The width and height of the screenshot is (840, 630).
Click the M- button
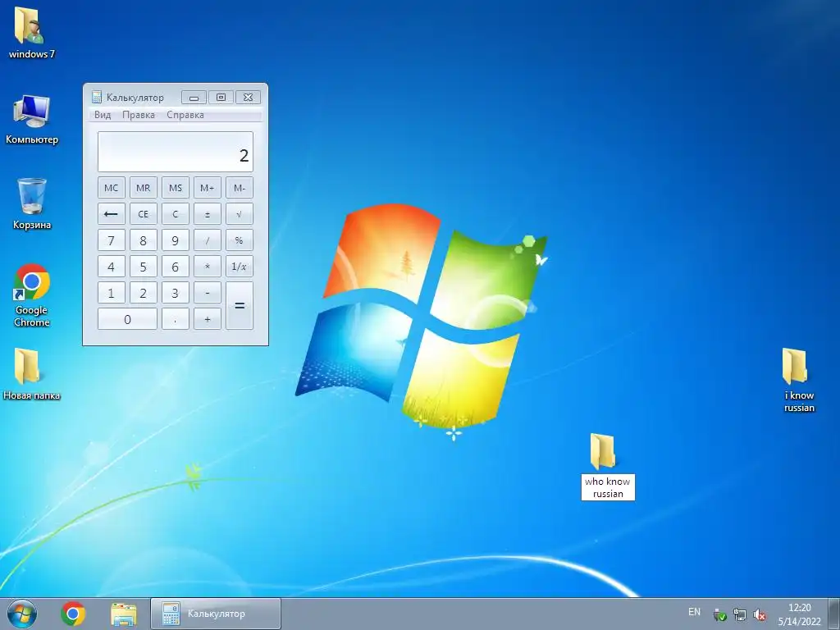coord(240,188)
